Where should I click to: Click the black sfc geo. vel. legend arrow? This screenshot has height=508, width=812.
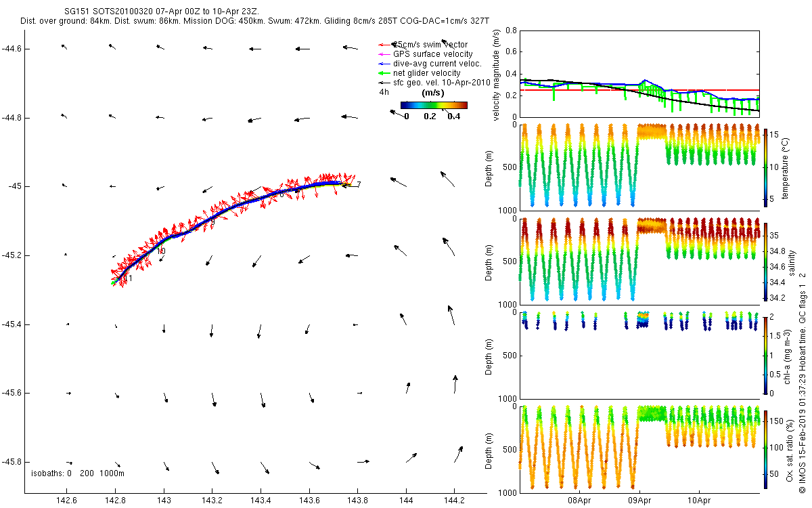pos(385,83)
